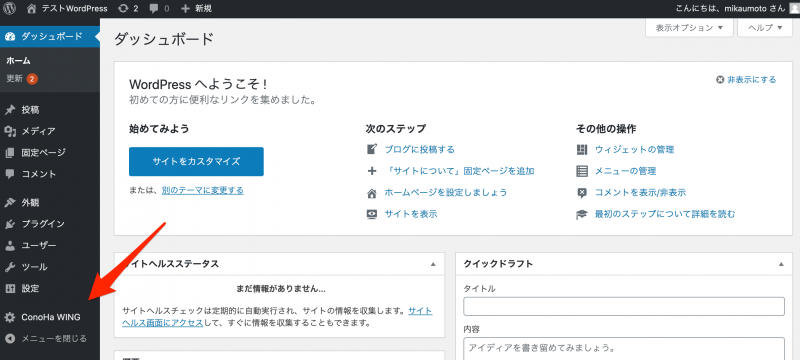Viewport: 800px width, 360px height.
Task: Expand the 表示オプション dropdown
Action: click(689, 28)
